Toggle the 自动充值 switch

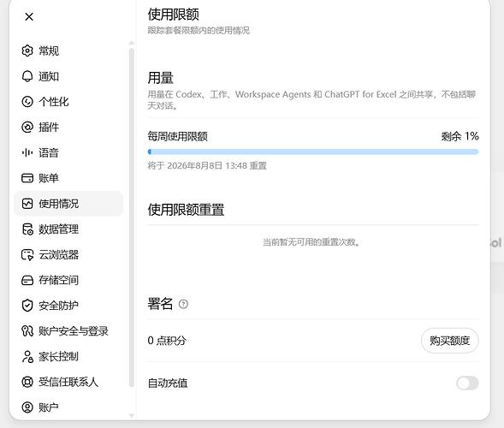[467, 383]
